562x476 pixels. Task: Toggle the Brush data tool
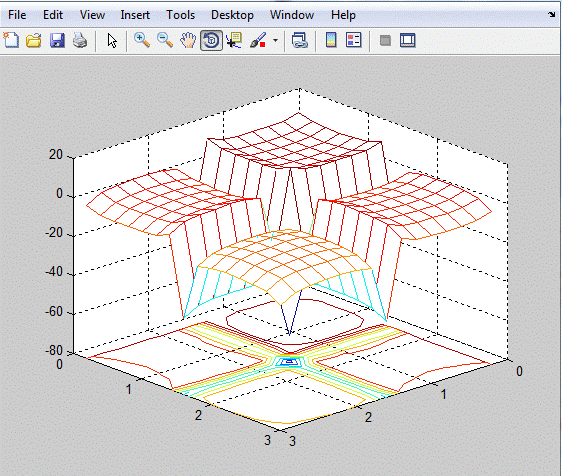coord(258,40)
